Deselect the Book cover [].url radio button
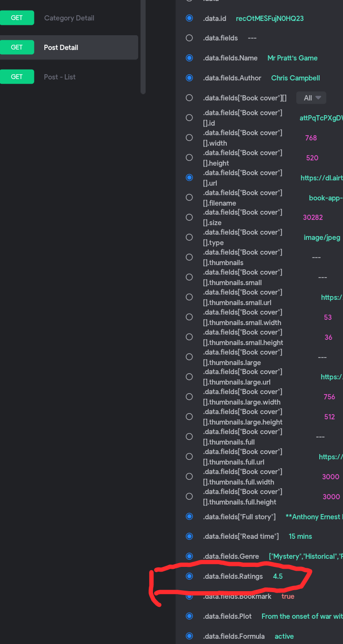 [189, 178]
